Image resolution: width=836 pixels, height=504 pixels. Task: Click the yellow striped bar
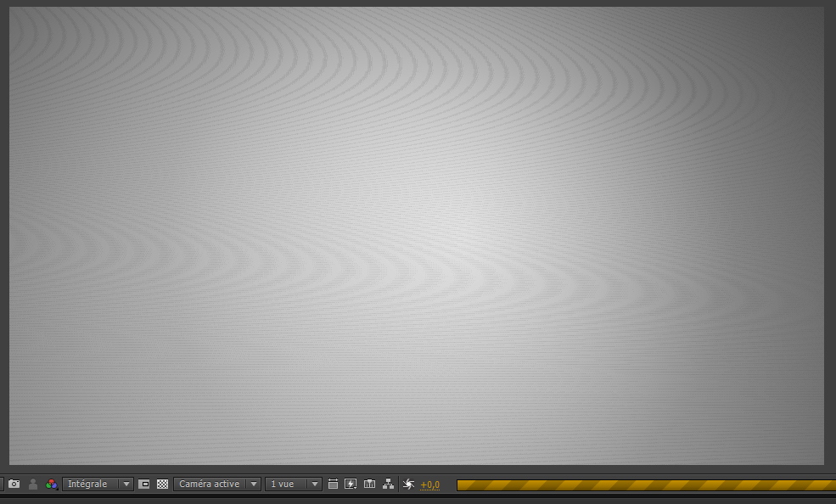[645, 484]
